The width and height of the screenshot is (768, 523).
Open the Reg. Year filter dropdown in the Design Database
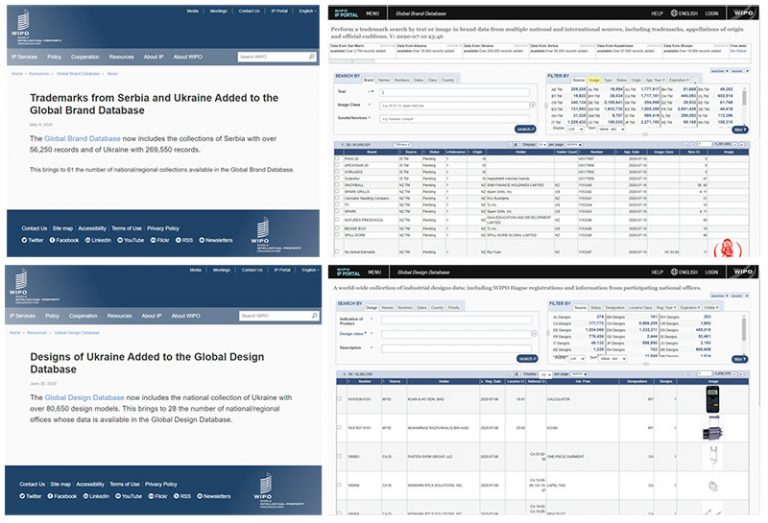667,308
